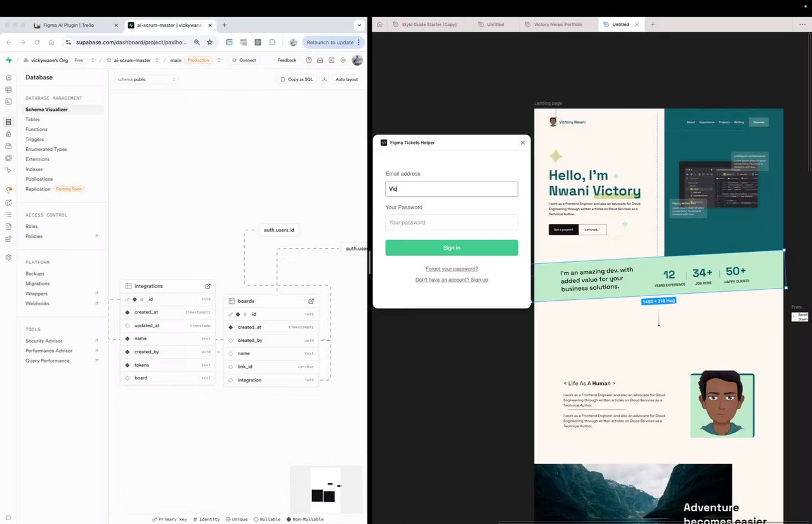Focus the Your password input field
The height and width of the screenshot is (524, 812).
click(x=452, y=223)
